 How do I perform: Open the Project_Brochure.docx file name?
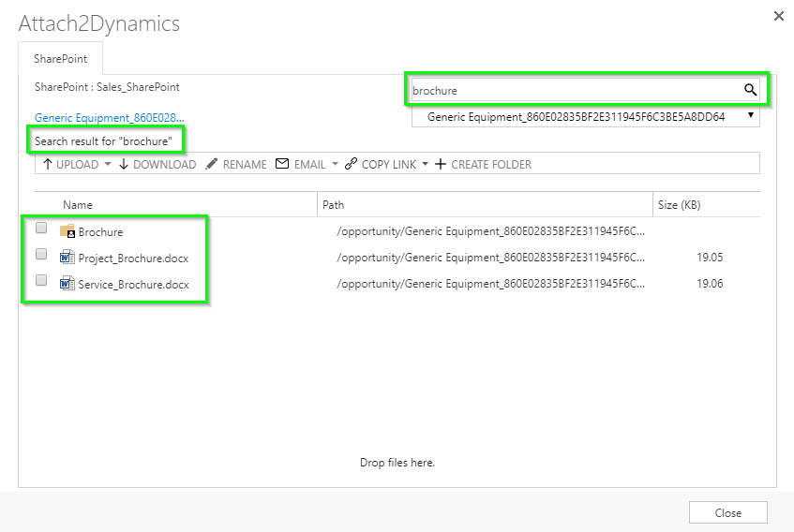(x=133, y=259)
